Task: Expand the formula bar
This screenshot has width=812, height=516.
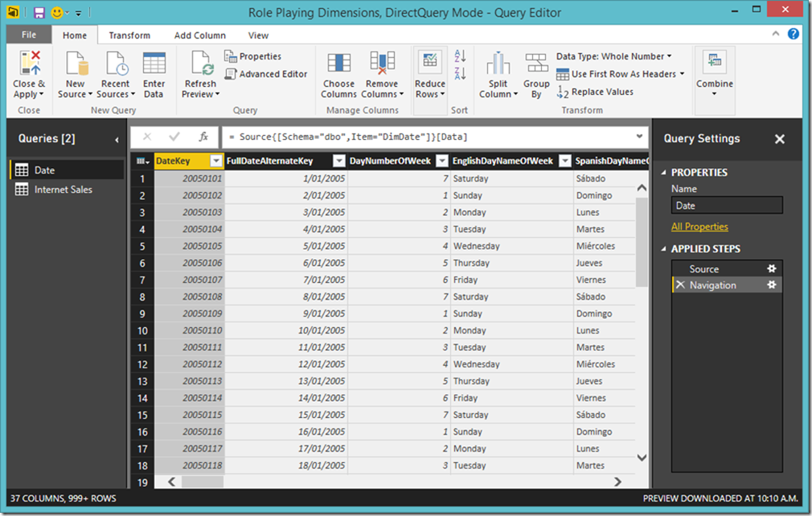Action: 640,137
